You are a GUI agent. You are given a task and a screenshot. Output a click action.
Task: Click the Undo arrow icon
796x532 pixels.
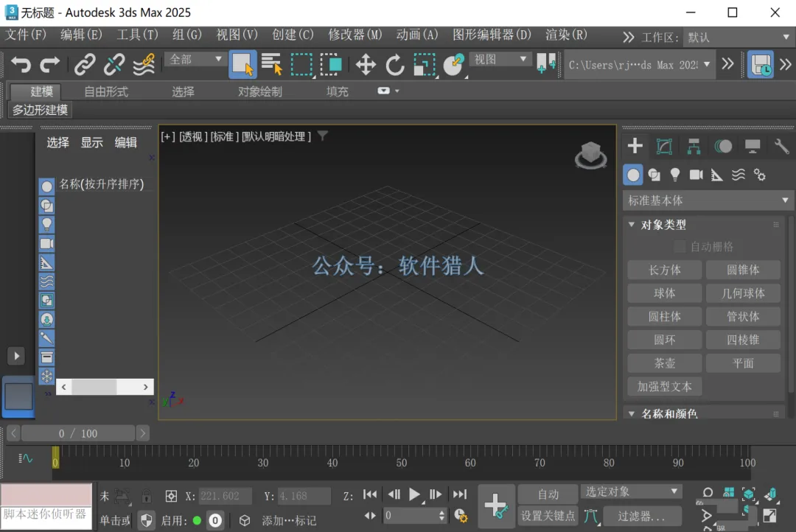pos(21,64)
